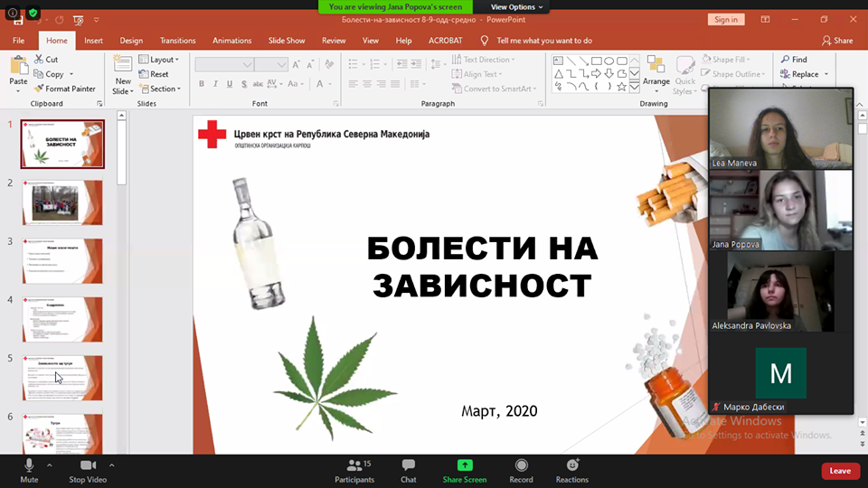
Task: Click the Sign in button
Action: click(726, 19)
